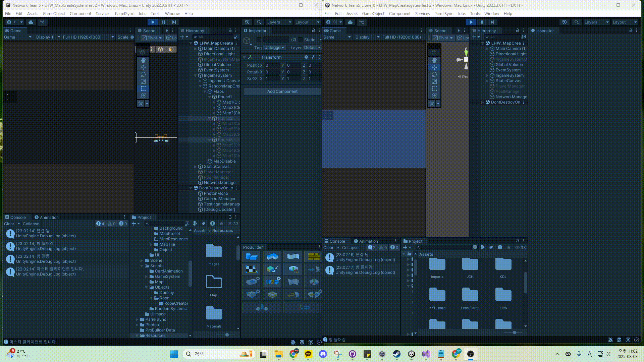
Task: Collapse the Round1 hierarchy item
Action: pyautogui.click(x=210, y=97)
